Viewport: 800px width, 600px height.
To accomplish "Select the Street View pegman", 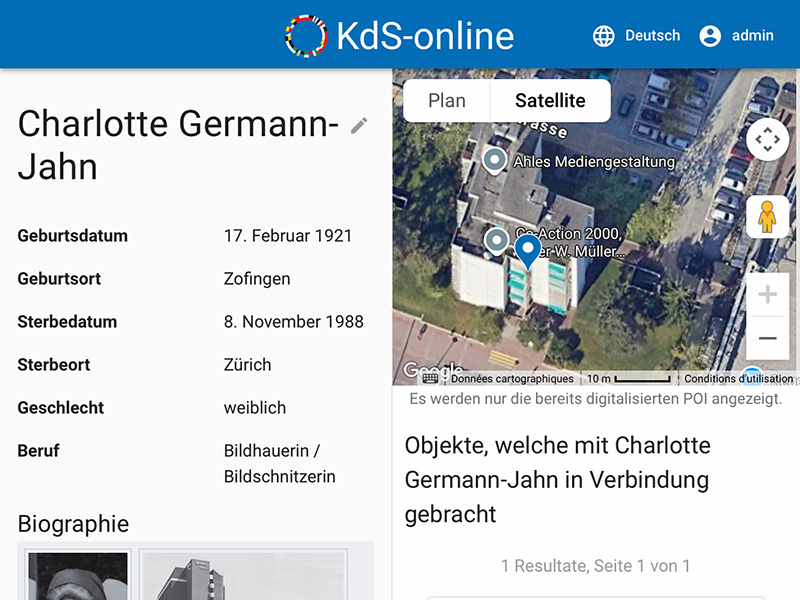I will point(767,217).
